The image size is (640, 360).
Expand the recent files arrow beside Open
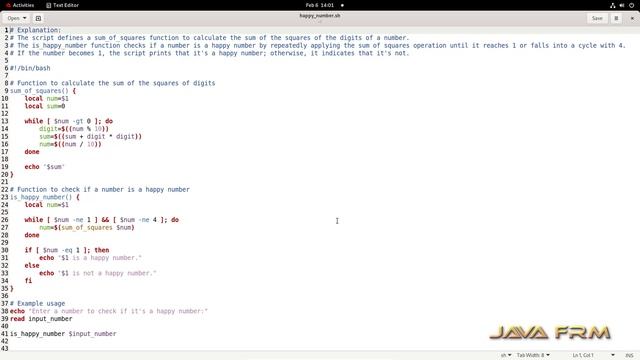24,18
